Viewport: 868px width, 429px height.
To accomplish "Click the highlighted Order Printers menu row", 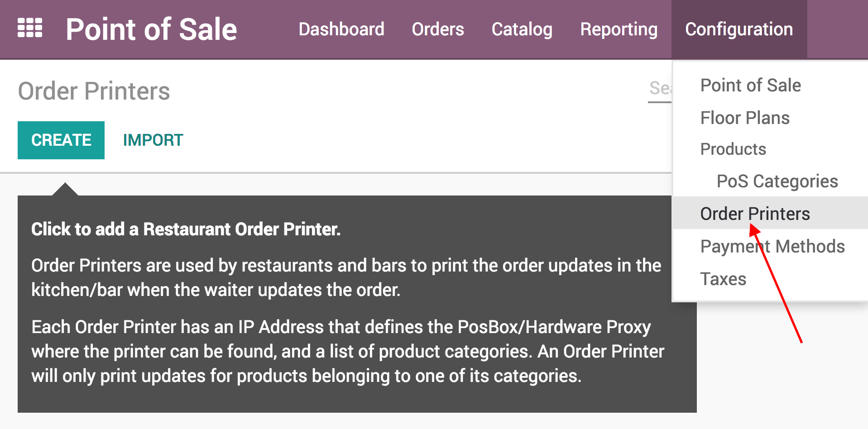I will tap(769, 213).
